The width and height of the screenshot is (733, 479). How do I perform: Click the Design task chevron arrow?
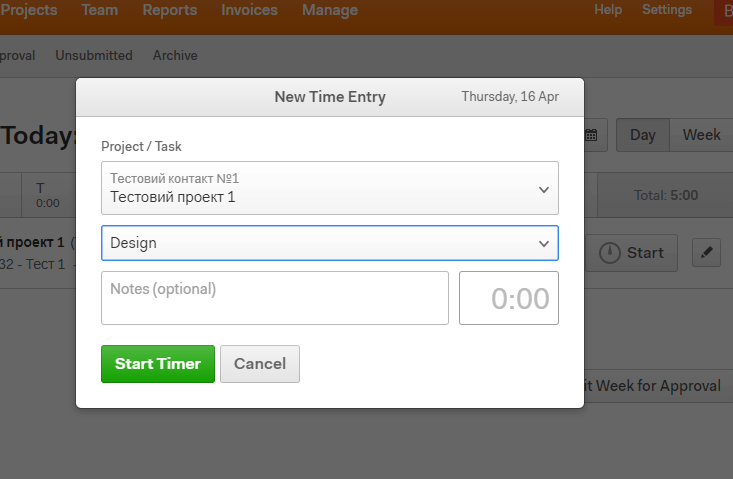tap(544, 243)
